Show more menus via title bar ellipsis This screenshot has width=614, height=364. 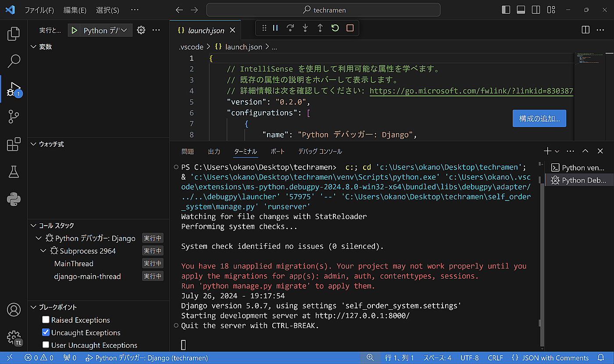(x=135, y=10)
